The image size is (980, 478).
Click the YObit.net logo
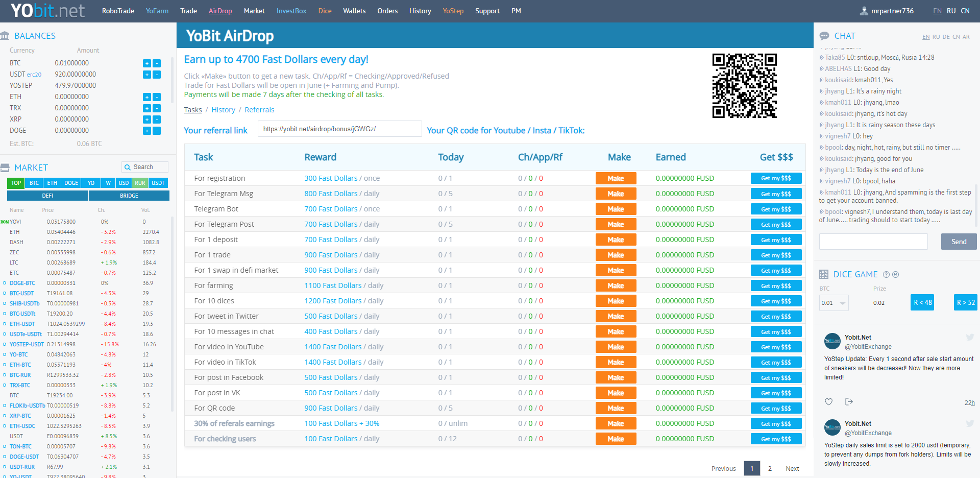pyautogui.click(x=48, y=11)
